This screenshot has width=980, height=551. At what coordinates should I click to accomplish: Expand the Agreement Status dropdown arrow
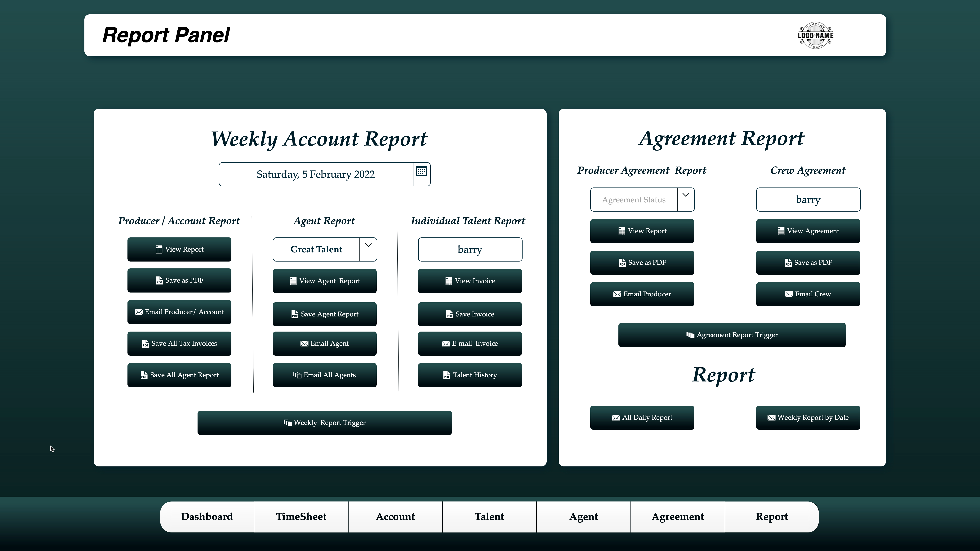pos(686,196)
